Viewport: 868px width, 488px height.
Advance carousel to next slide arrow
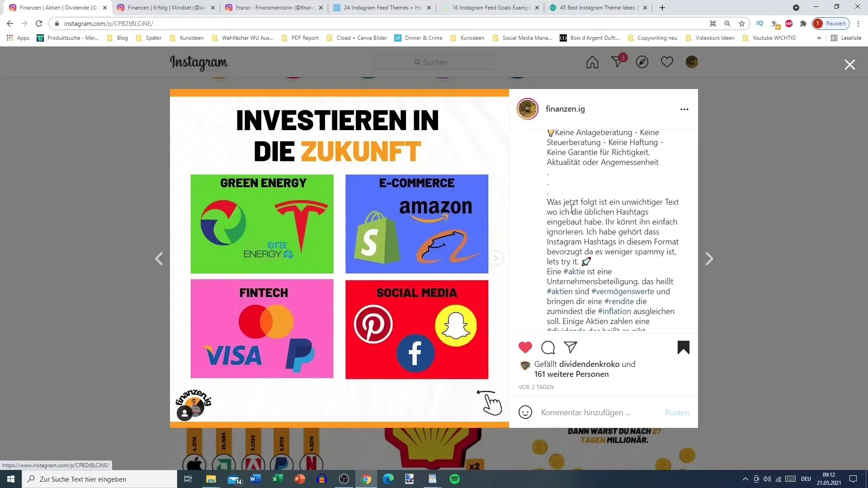(x=496, y=258)
